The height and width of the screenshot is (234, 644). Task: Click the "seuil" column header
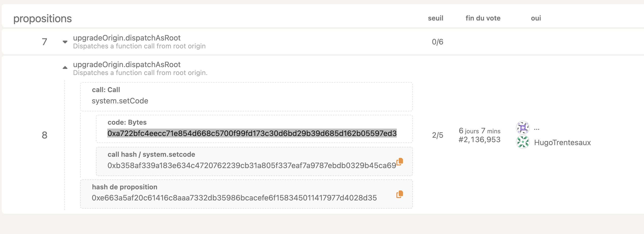(x=435, y=18)
